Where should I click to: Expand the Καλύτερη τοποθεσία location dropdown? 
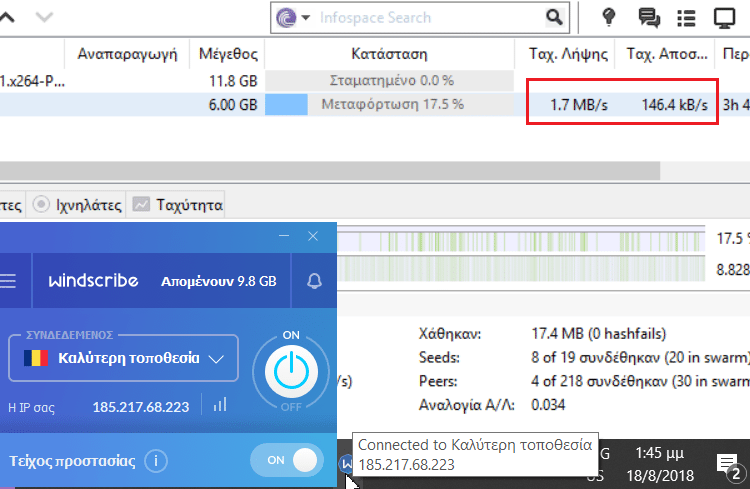click(x=217, y=359)
